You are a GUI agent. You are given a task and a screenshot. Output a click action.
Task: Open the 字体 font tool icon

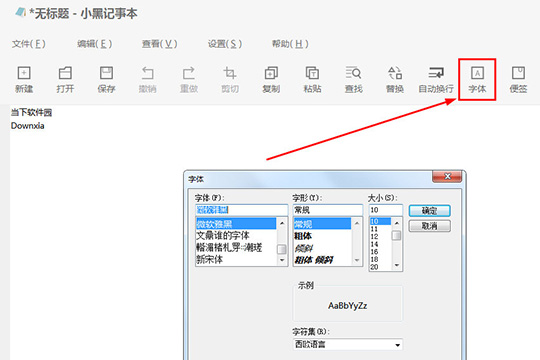[477, 79]
